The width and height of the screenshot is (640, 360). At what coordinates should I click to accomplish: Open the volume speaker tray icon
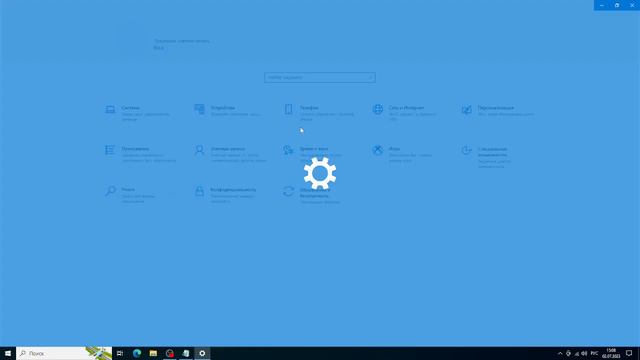584,353
